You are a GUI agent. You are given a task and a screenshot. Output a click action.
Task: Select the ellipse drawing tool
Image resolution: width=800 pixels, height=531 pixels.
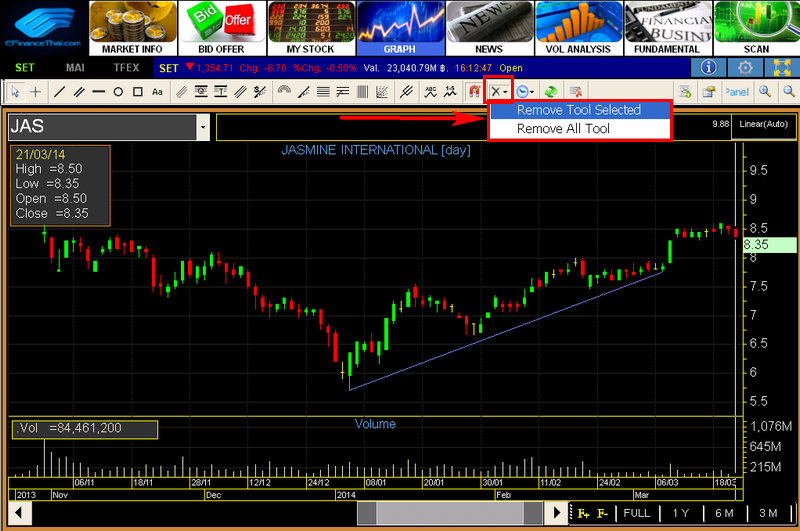pyautogui.click(x=117, y=91)
